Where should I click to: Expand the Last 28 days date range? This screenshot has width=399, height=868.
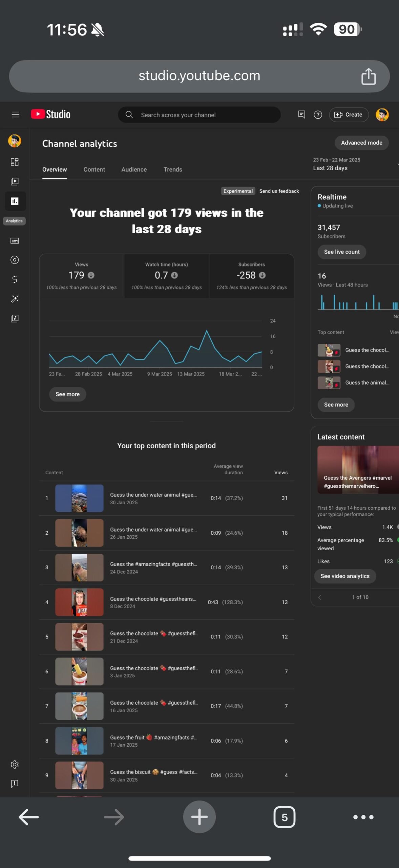click(x=355, y=164)
